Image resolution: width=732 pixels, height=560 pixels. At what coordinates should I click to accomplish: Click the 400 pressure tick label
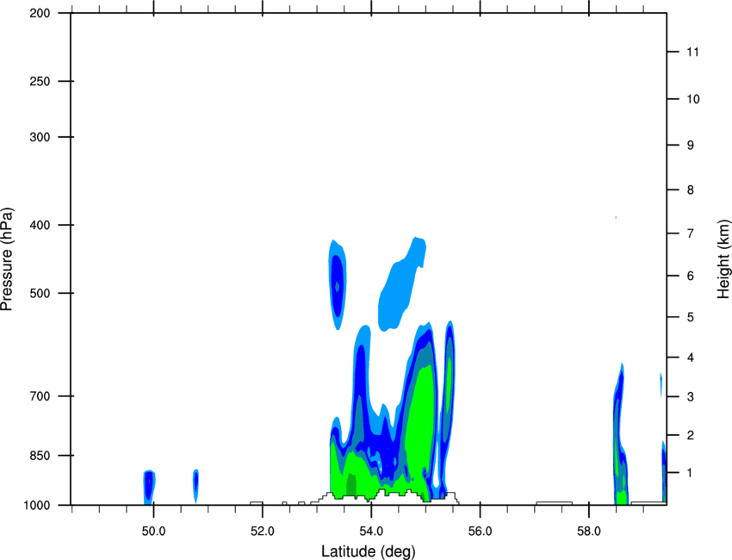(40, 225)
